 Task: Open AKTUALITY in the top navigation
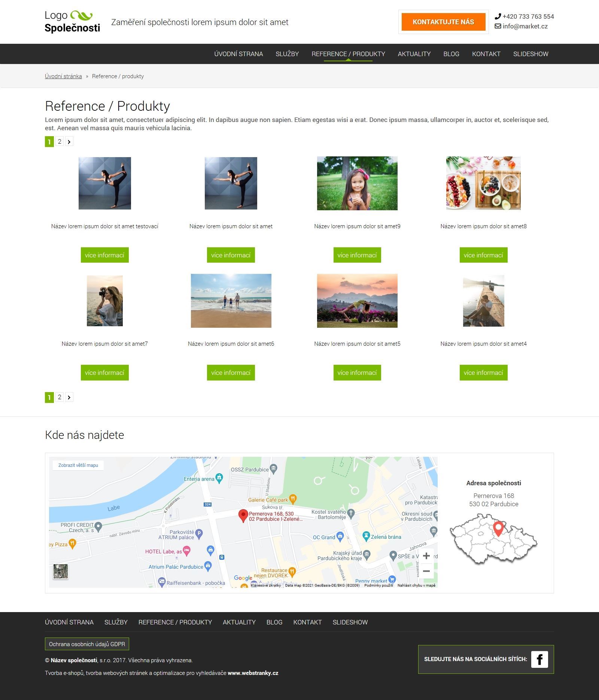(x=414, y=54)
